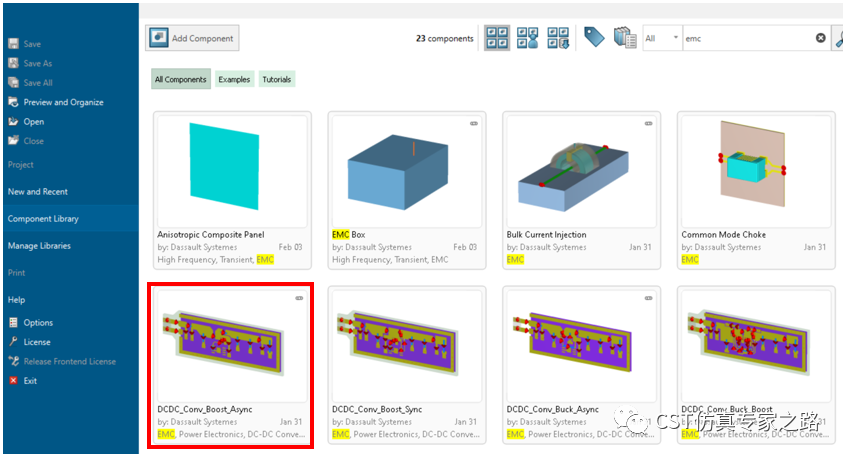Click Close in the sidebar
This screenshot has height=459, width=847.
(33, 141)
